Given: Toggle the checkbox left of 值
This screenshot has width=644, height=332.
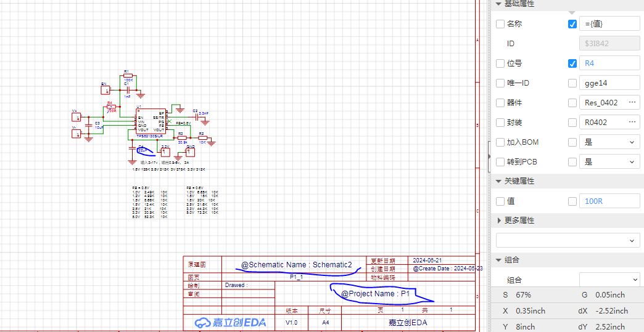Looking at the screenshot, I should click(x=500, y=201).
